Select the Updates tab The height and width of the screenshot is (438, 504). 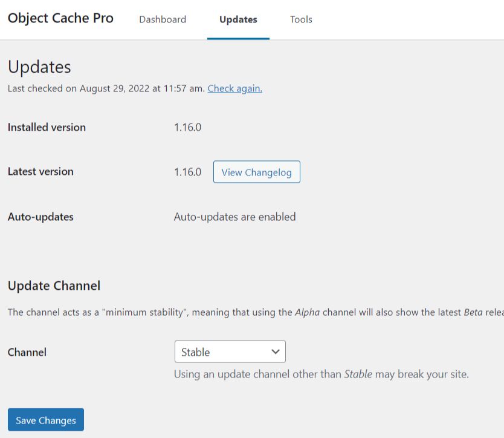(238, 19)
